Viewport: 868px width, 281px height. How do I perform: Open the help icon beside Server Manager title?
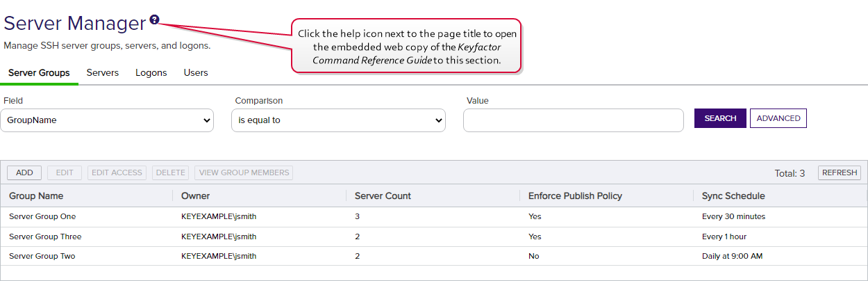(x=154, y=20)
